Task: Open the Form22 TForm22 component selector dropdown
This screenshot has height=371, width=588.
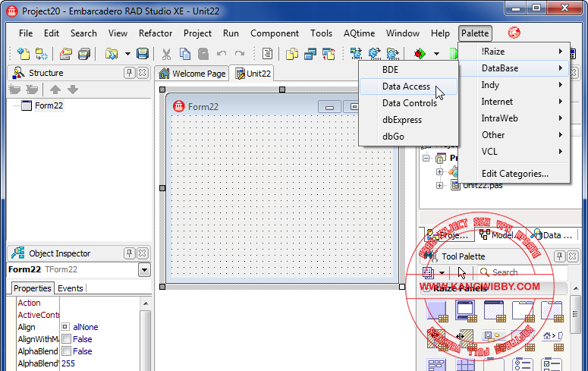Action: pyautogui.click(x=144, y=270)
